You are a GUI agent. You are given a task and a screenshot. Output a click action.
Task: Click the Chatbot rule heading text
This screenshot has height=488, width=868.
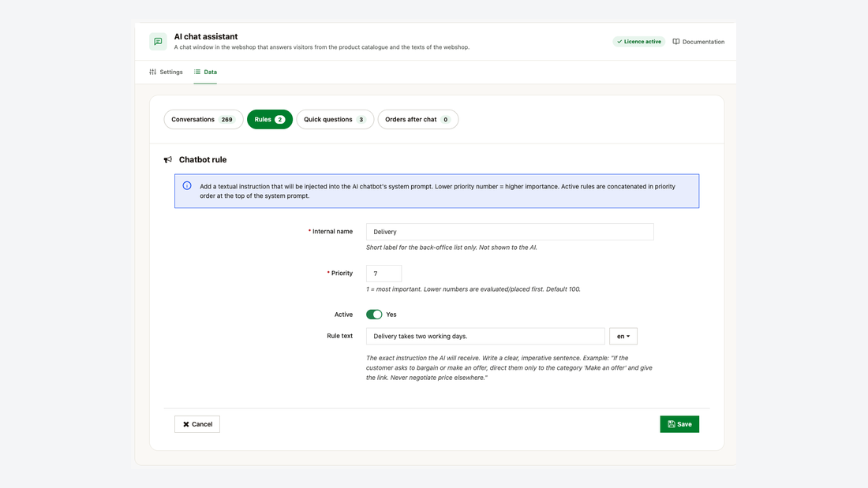tap(203, 160)
